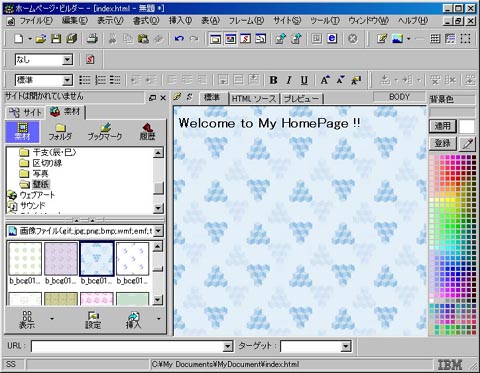Select the purple wallpaper thumbnail
This screenshot has width=480, height=373.
[x=61, y=259]
